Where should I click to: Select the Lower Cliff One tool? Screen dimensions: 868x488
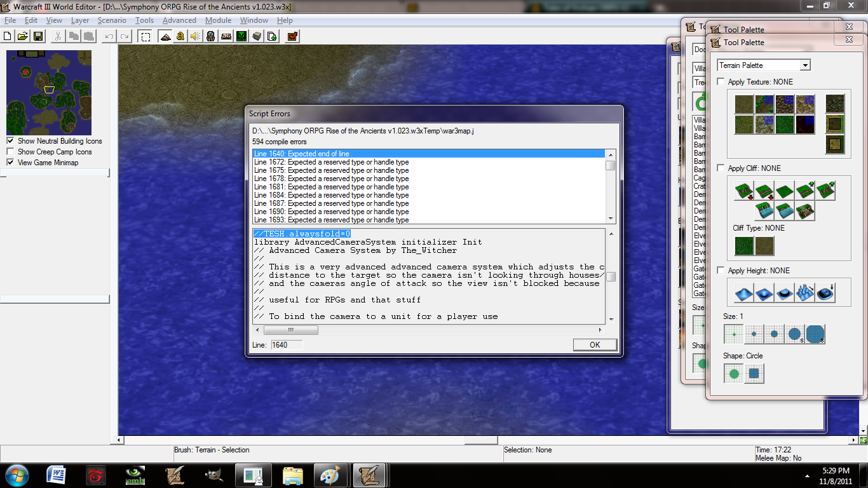764,191
